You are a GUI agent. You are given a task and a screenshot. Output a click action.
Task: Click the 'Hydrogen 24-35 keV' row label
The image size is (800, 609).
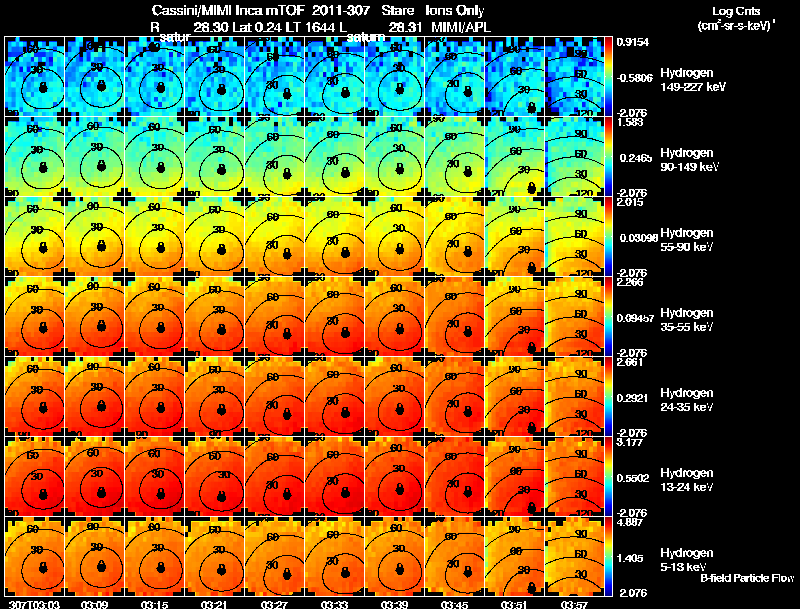click(x=687, y=400)
